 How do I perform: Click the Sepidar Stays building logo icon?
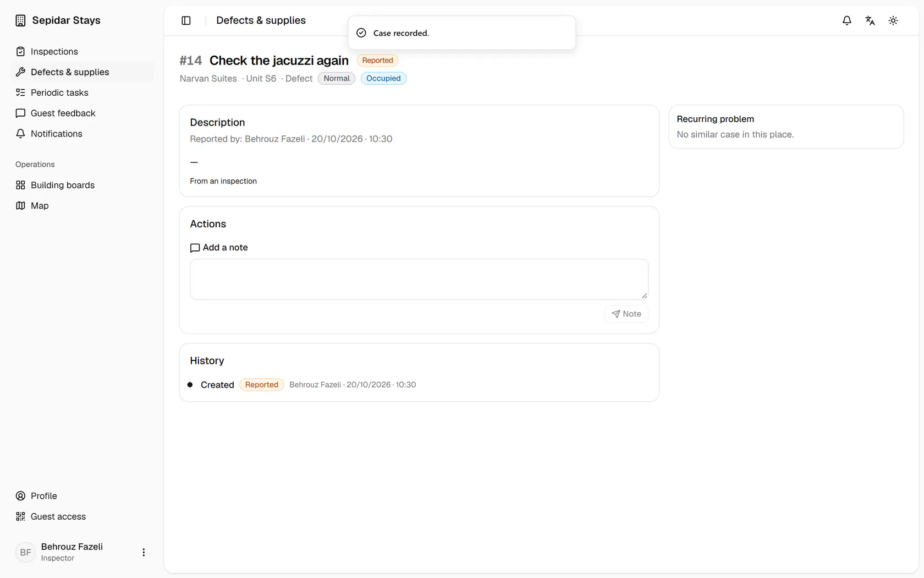click(x=20, y=20)
